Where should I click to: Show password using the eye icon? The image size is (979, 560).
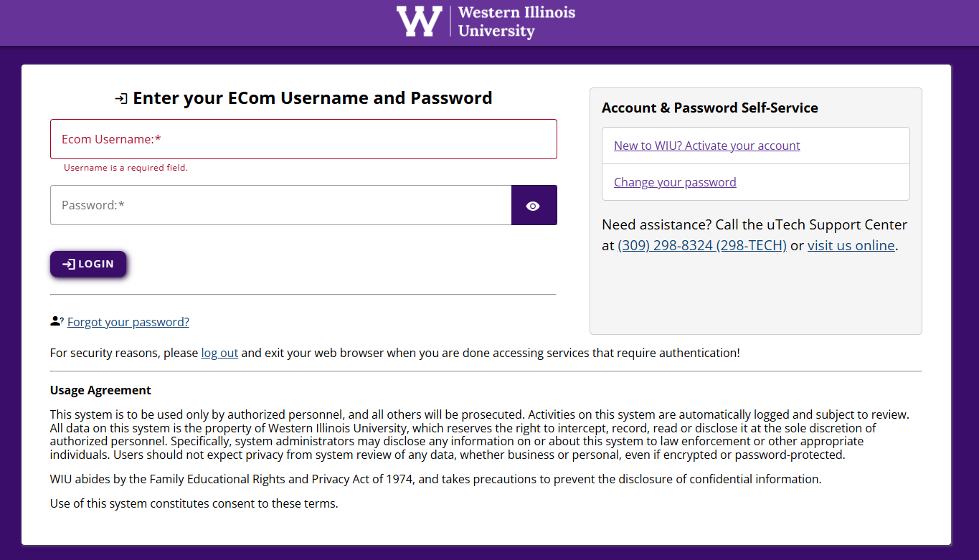pyautogui.click(x=534, y=206)
